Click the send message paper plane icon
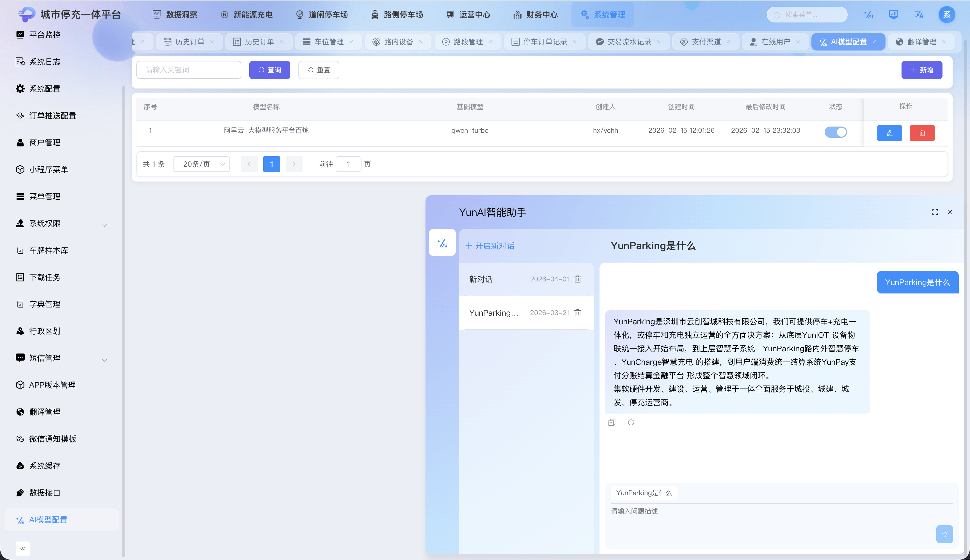The height and width of the screenshot is (560, 970). pos(944,534)
